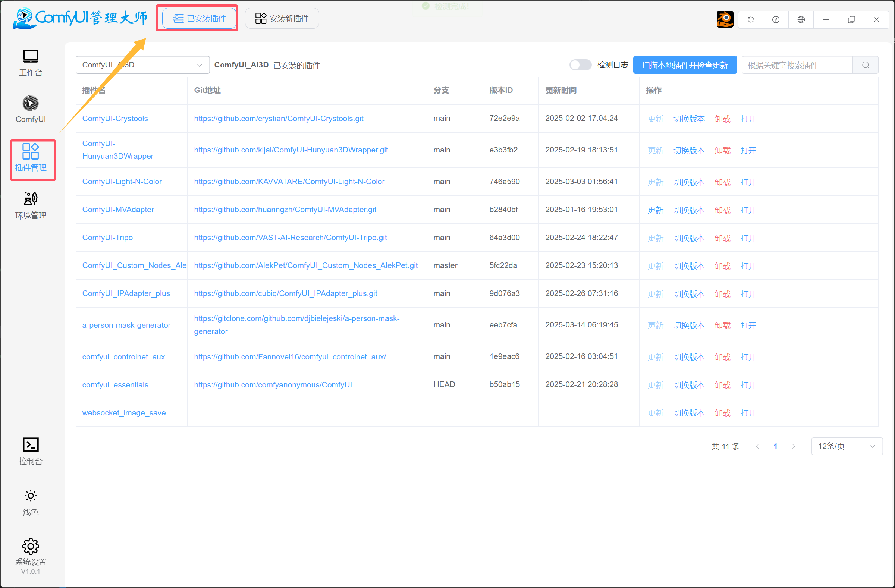The image size is (895, 588).
Task: Open the ComfyUI_AI3D instance dropdown
Action: (x=142, y=65)
